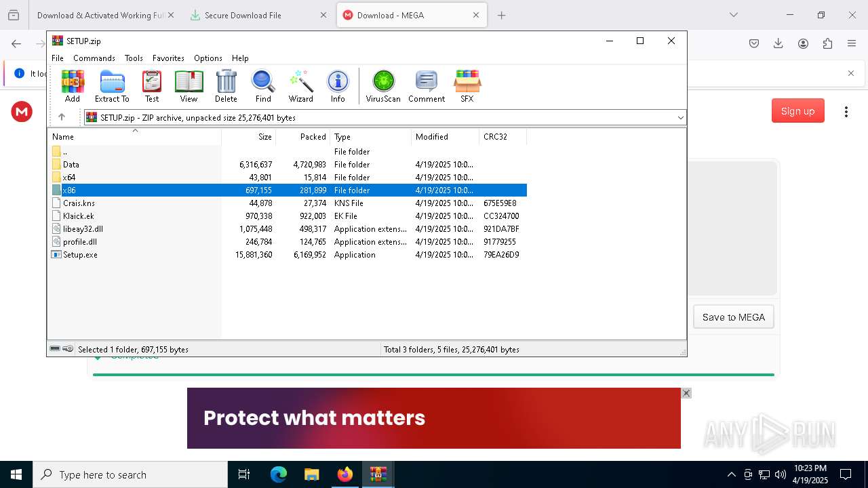This screenshot has height=488, width=868.
Task: Select the Setup.exe file
Action: [x=288, y=255]
